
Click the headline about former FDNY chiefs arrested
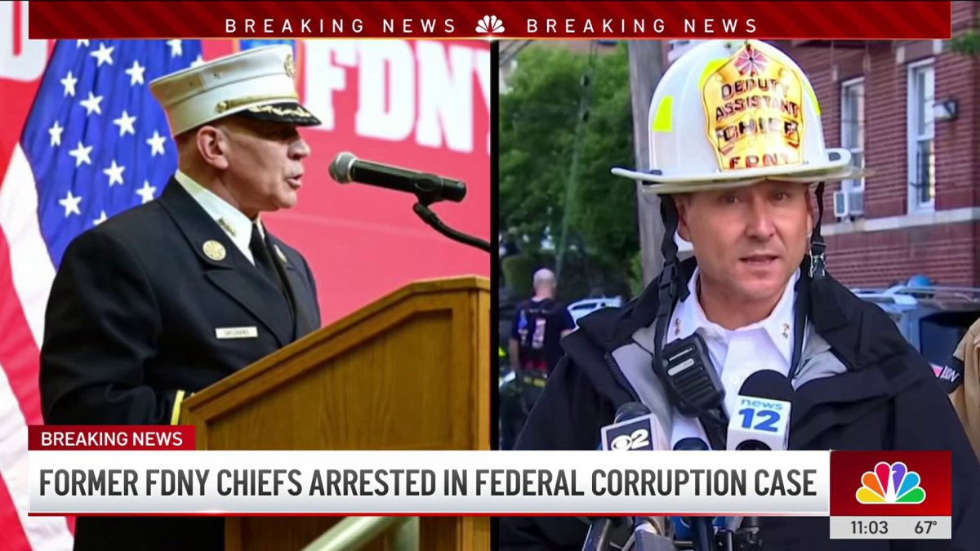tap(428, 482)
